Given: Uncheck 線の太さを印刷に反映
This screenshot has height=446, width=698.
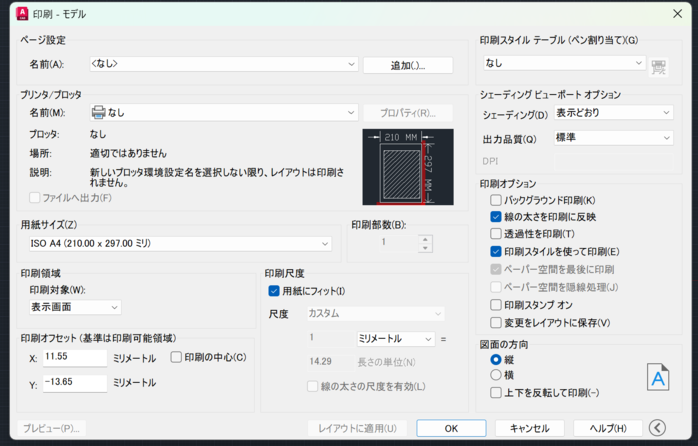Looking at the screenshot, I should click(495, 217).
